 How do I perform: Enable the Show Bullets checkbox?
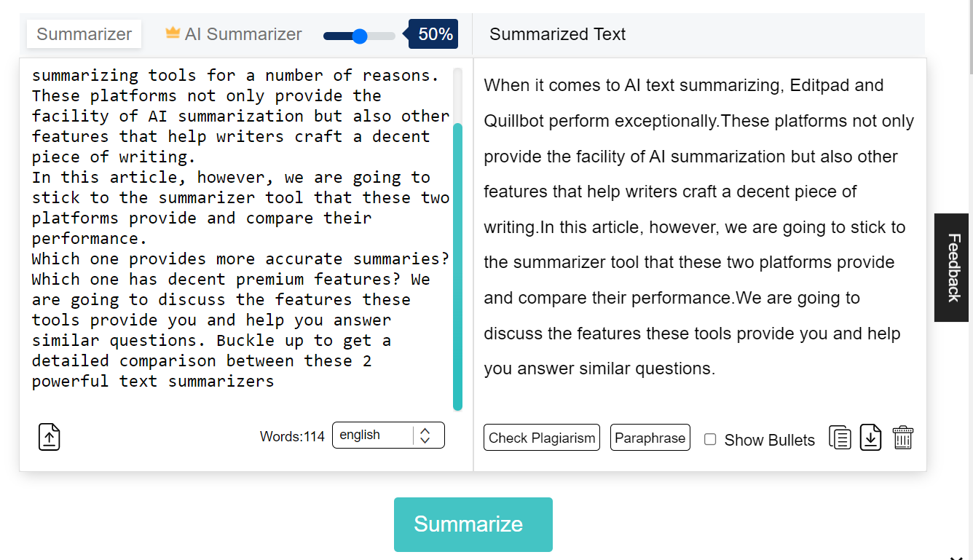pyautogui.click(x=710, y=439)
